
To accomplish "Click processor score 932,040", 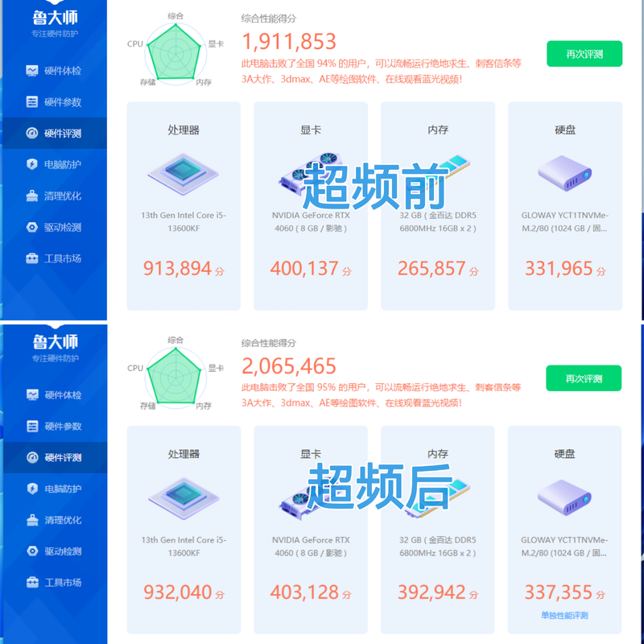I will pyautogui.click(x=177, y=592).
